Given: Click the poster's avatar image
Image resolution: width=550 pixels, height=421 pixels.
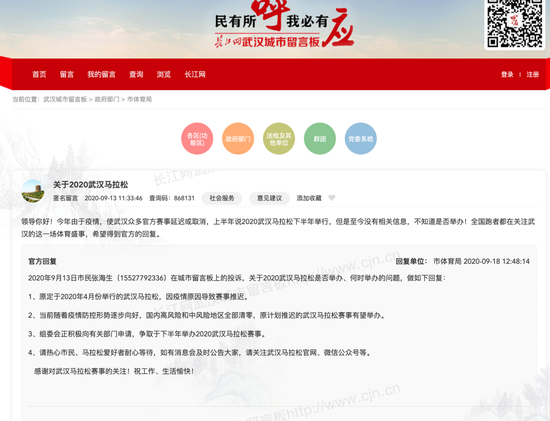Looking at the screenshot, I should pyautogui.click(x=33, y=191).
